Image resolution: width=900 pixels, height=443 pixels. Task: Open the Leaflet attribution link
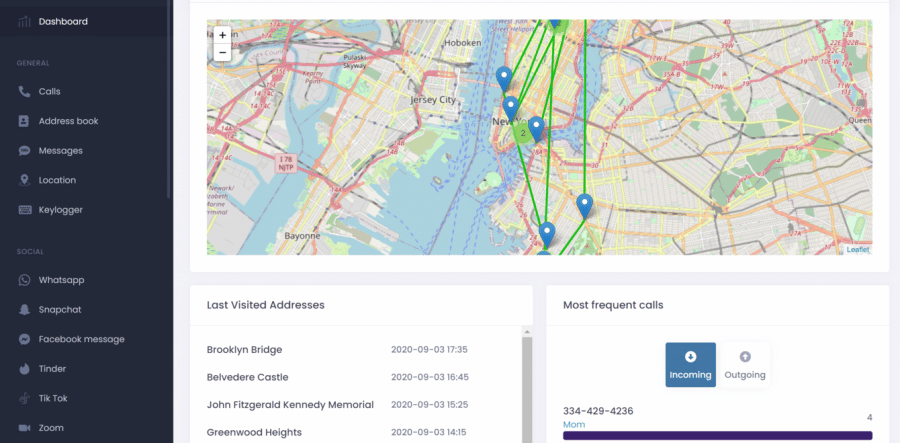click(857, 250)
